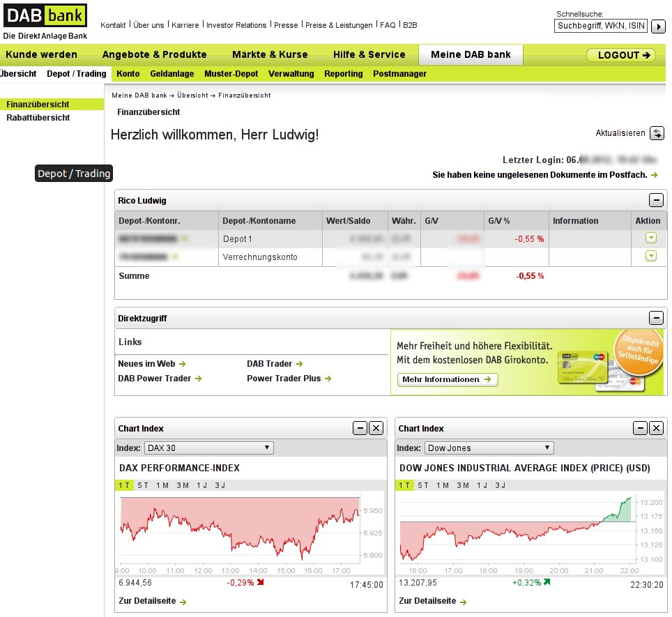Click the green up-arrow next to +0,32%

[547, 582]
